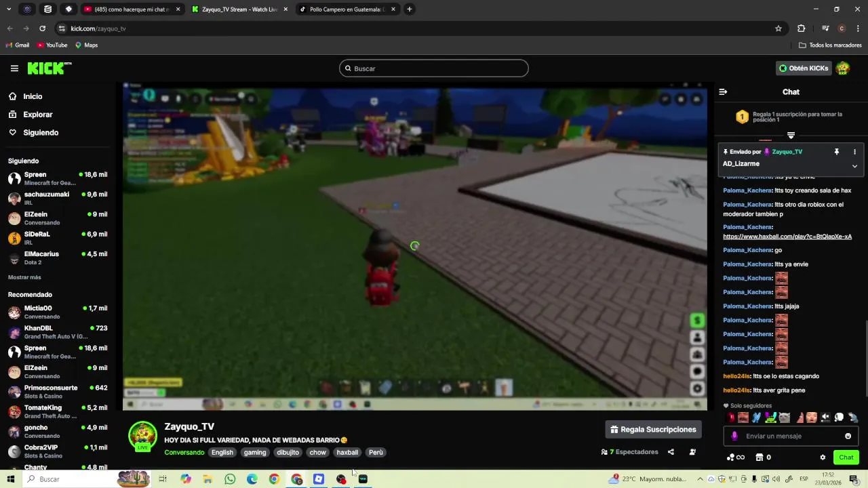Click the Windows Start button
Screen dimensions: 868x488
tap(11, 479)
